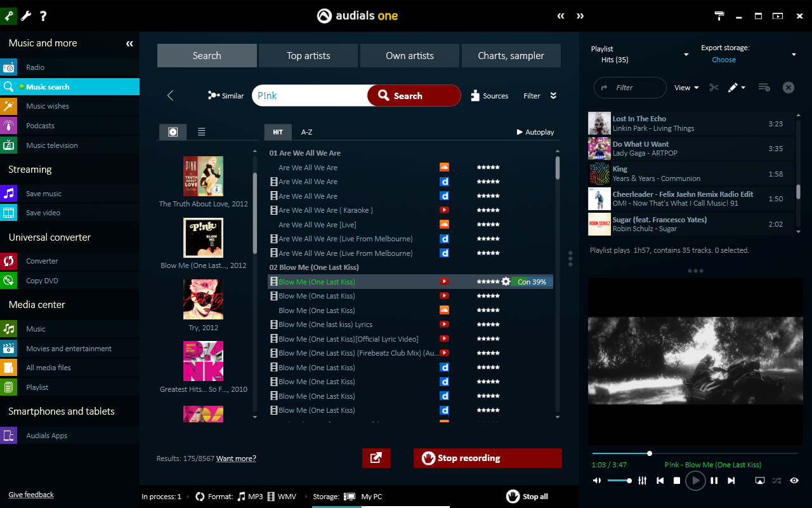812x508 pixels.
Task: Open Copy DVD icon
Action: (9, 281)
